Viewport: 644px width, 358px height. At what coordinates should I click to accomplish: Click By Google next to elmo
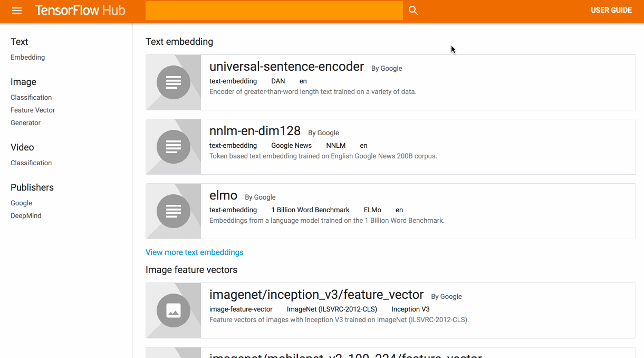(x=260, y=197)
